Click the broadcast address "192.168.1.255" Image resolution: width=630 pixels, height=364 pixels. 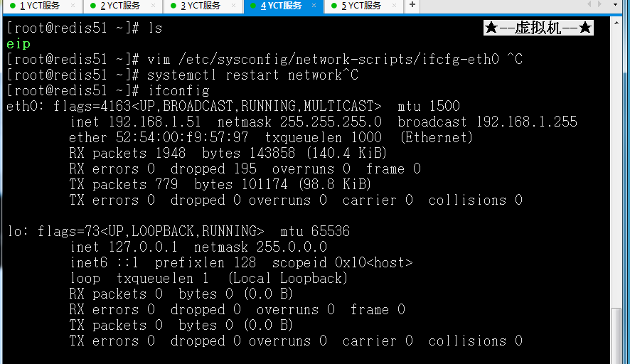[527, 122]
